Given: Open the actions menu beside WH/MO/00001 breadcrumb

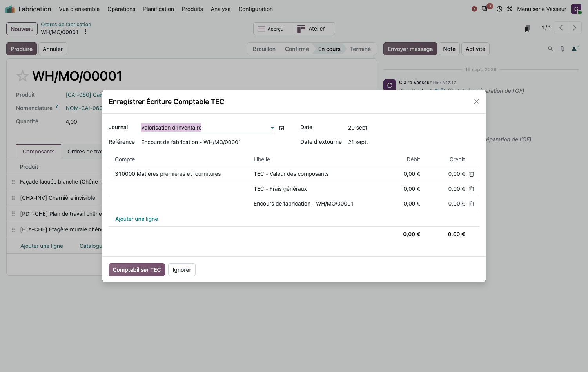Looking at the screenshot, I should 85,32.
